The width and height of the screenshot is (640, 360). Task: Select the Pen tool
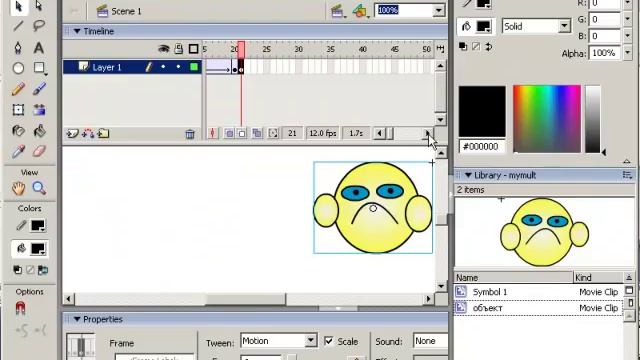point(18,47)
